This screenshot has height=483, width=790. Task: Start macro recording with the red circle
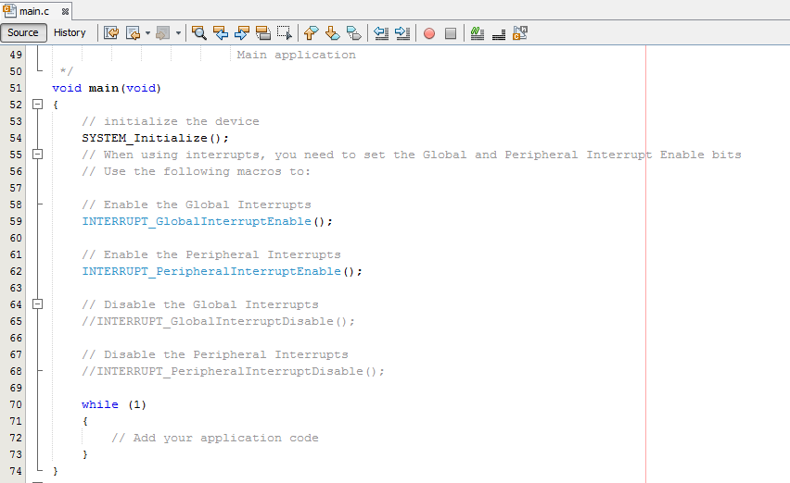429,33
